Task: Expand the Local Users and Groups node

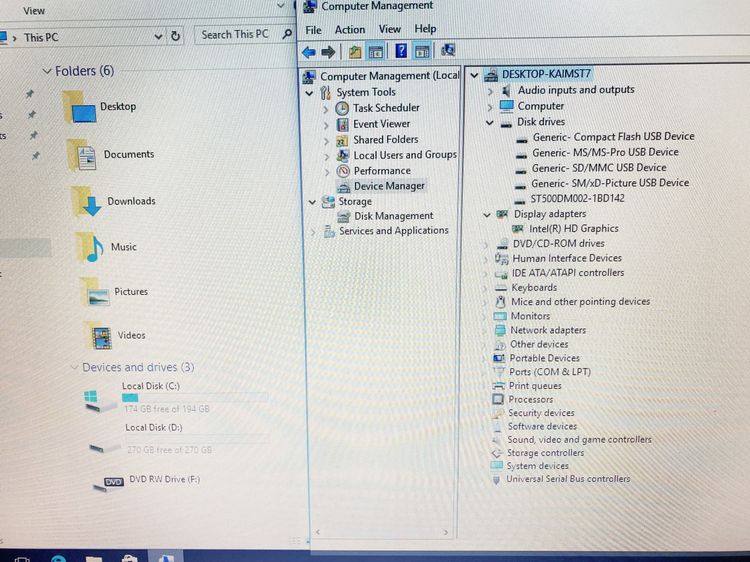Action: (x=327, y=156)
